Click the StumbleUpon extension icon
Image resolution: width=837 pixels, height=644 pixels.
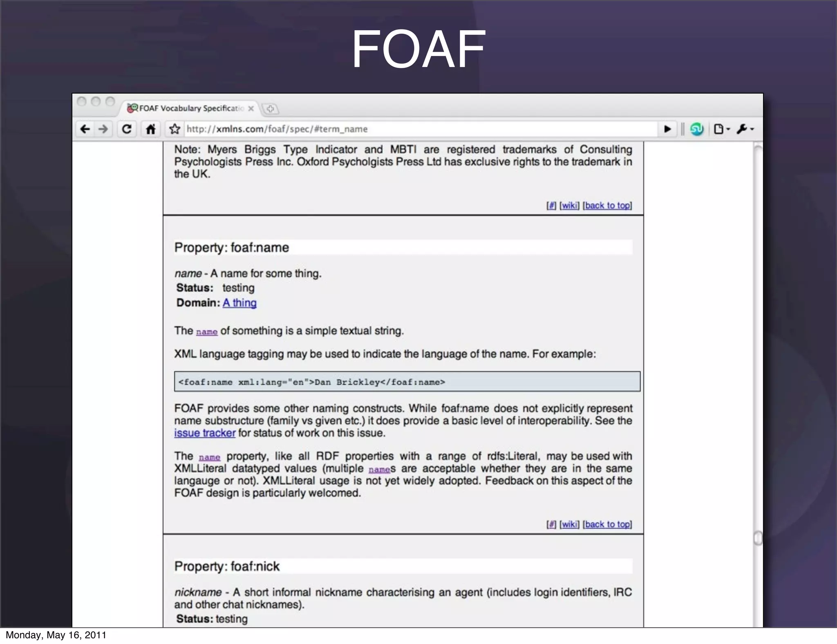pyautogui.click(x=696, y=129)
